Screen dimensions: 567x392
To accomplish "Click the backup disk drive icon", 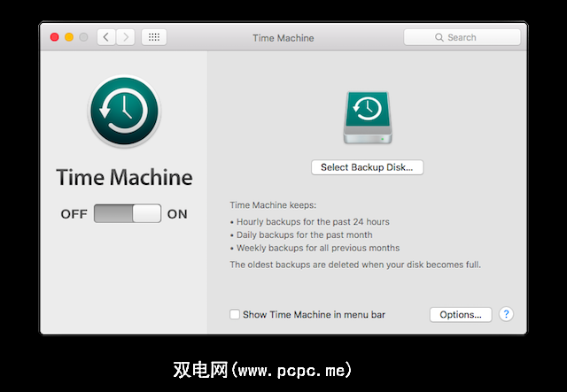I will pos(368,118).
